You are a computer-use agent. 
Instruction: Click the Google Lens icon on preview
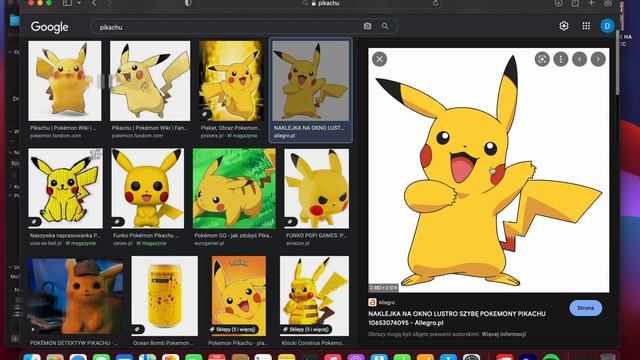(542, 59)
